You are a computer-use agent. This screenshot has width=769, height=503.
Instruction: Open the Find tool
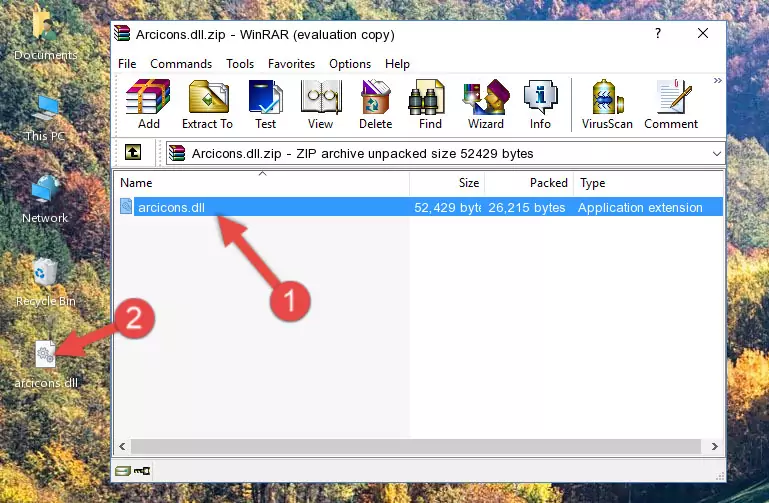[430, 104]
